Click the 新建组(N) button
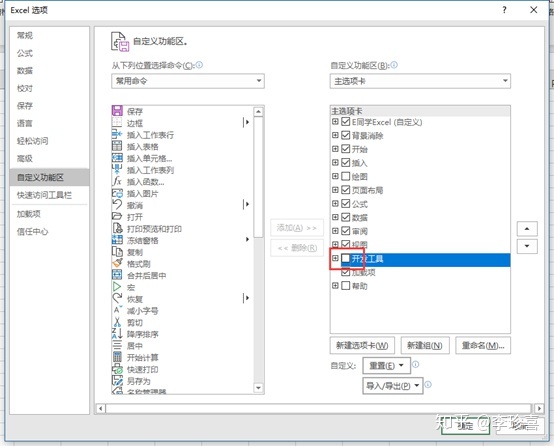554x446 pixels. [425, 345]
